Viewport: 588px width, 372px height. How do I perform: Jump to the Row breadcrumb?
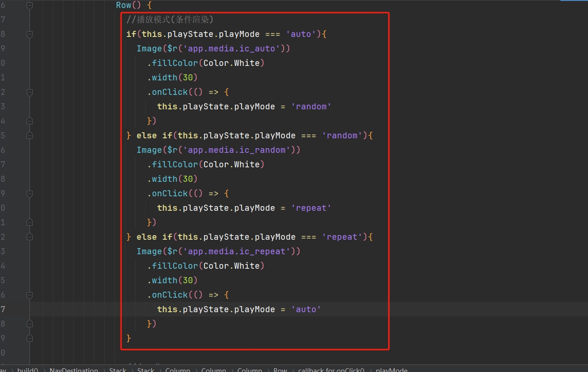click(280, 370)
